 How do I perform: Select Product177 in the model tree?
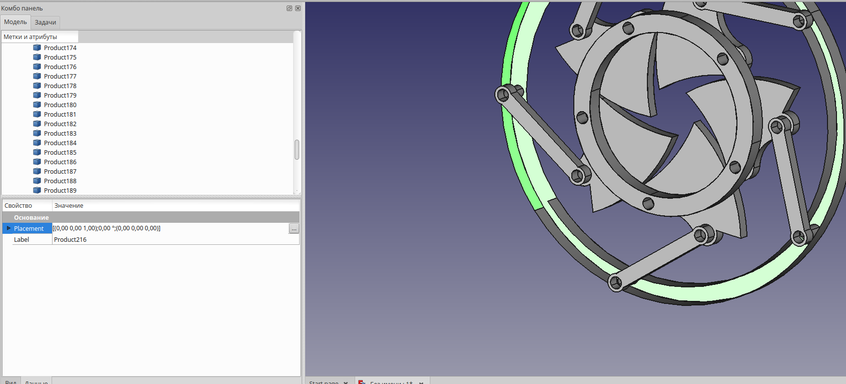pos(60,76)
